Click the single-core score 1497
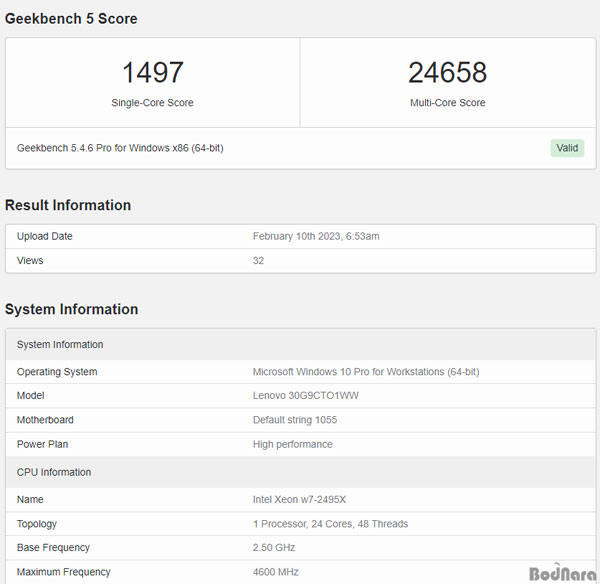This screenshot has height=584, width=600. [x=153, y=72]
